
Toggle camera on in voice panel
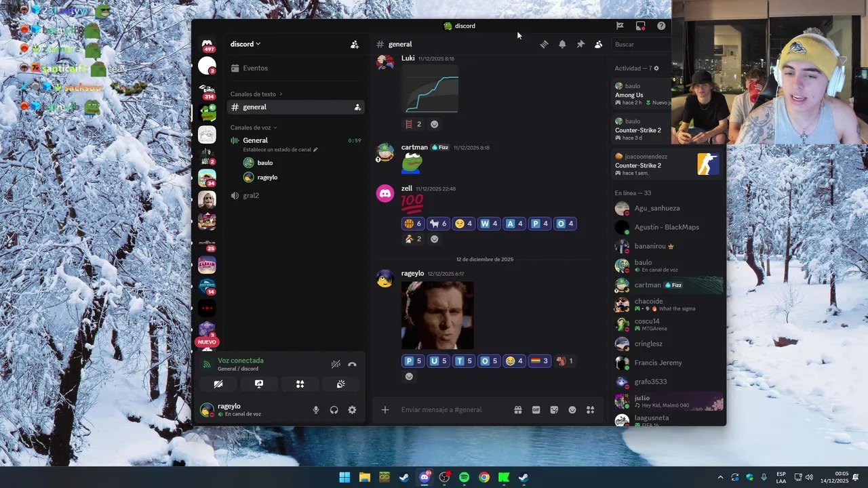coord(218,384)
